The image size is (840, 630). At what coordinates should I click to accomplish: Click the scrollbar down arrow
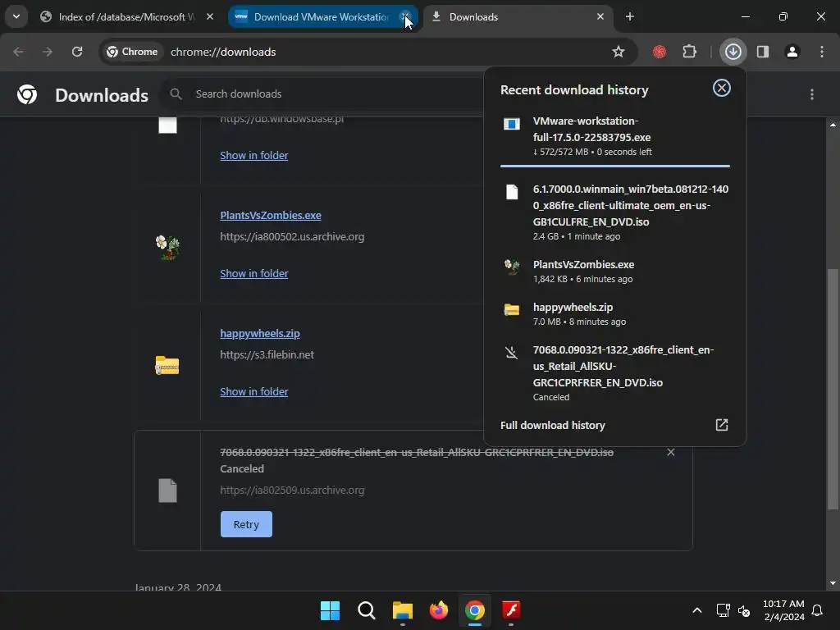coord(833,583)
